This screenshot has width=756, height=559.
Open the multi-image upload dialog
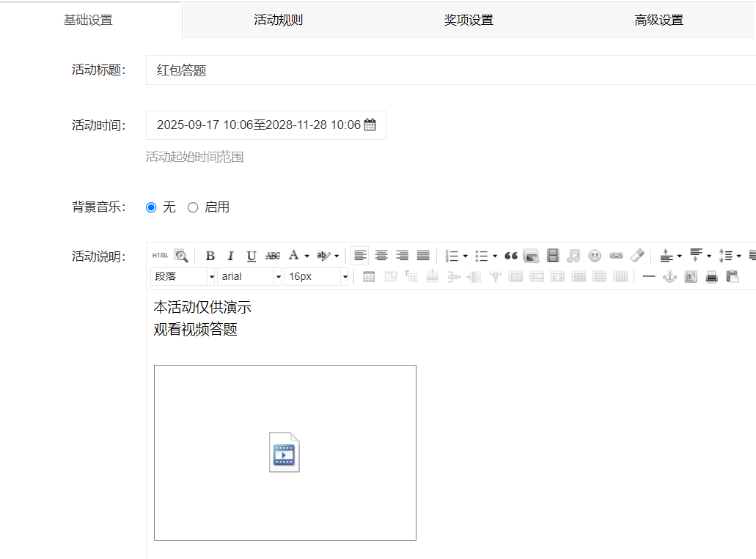pyautogui.click(x=531, y=256)
